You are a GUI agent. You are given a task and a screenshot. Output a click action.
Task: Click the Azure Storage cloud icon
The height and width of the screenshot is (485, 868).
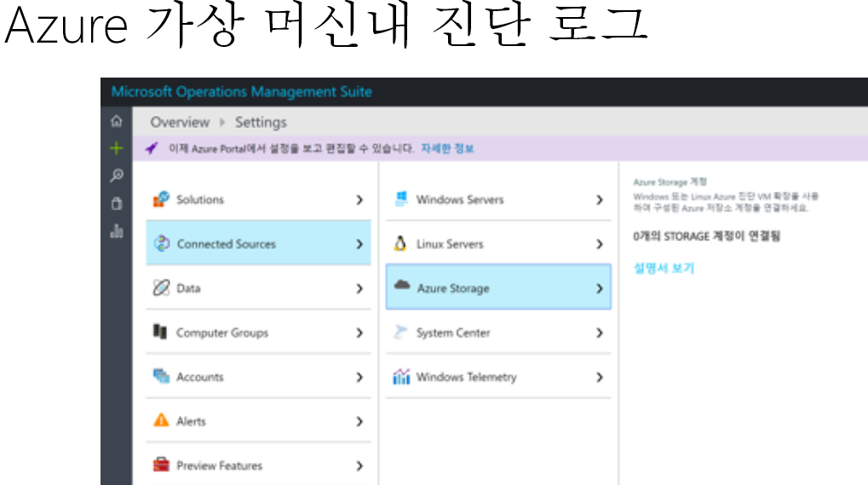coord(402,285)
